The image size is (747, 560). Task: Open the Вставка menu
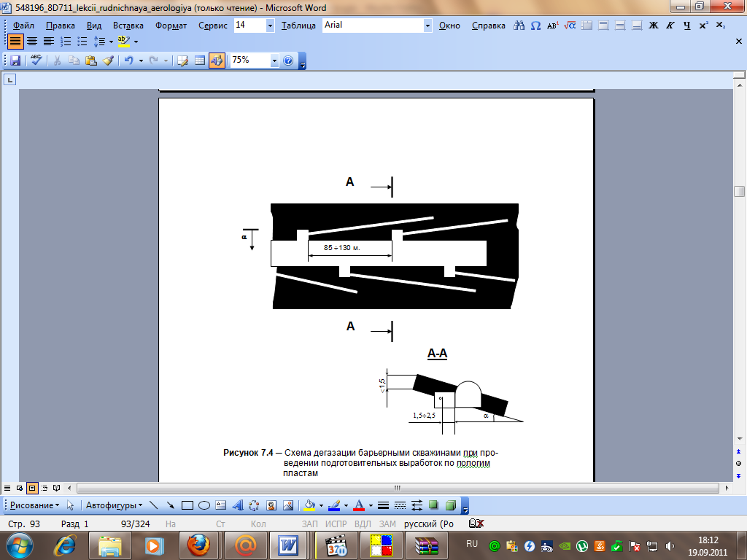pos(128,26)
